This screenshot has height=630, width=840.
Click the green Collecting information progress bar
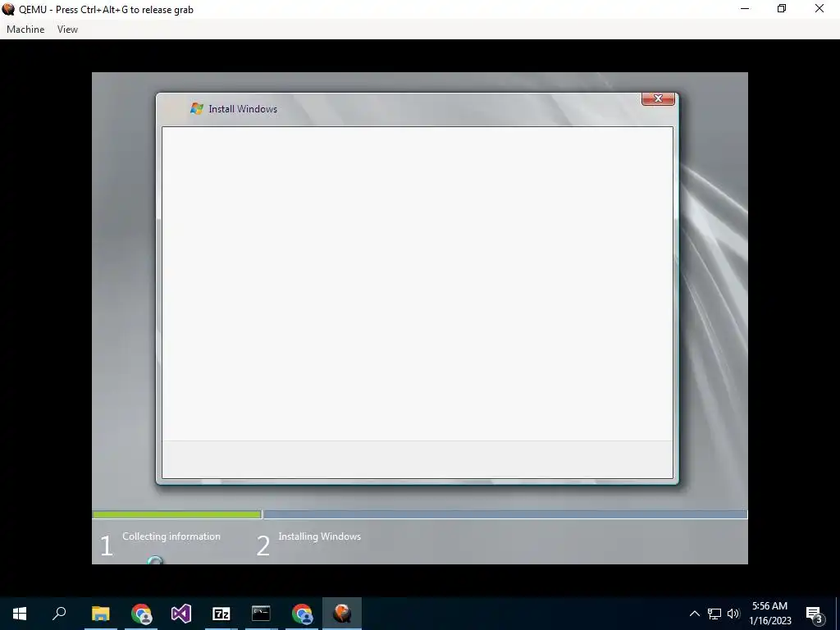click(x=177, y=515)
